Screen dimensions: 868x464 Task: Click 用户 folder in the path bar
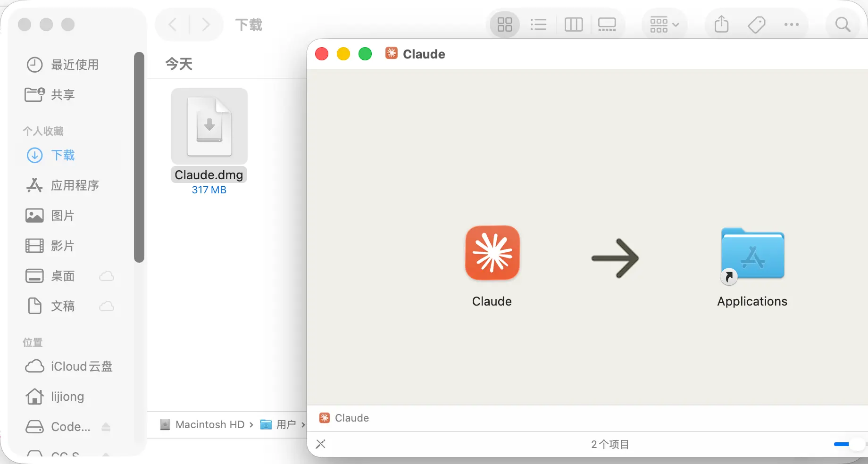point(286,424)
